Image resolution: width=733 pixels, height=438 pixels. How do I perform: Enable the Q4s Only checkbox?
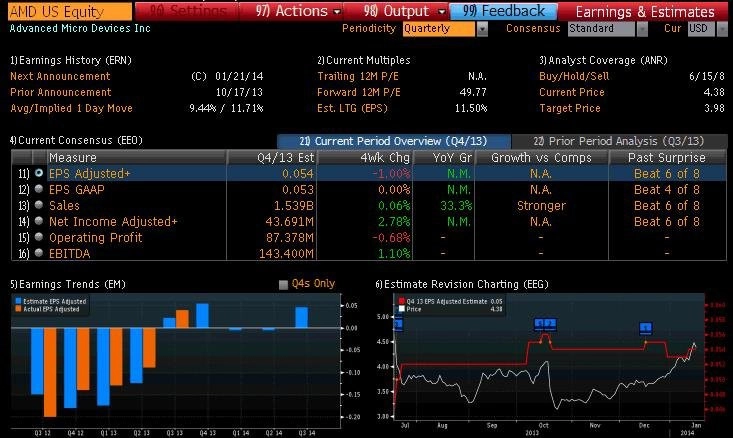click(x=283, y=284)
